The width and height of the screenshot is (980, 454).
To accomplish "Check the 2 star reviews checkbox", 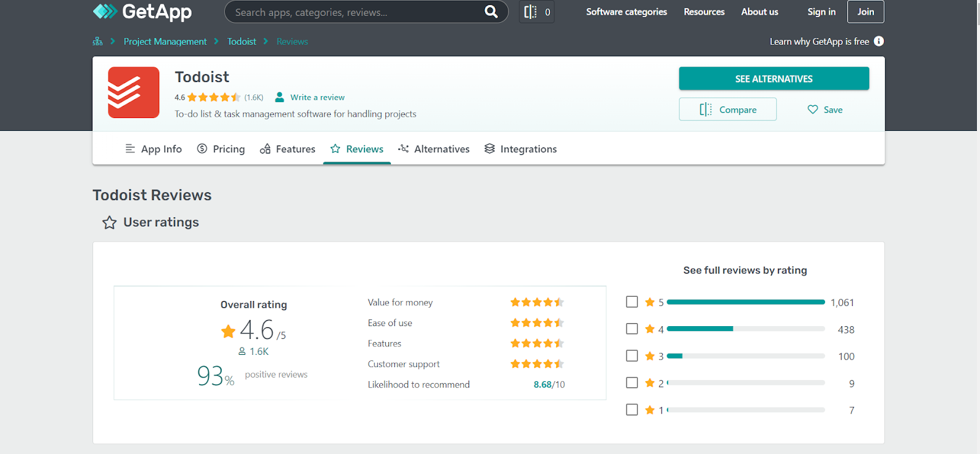I will [632, 382].
